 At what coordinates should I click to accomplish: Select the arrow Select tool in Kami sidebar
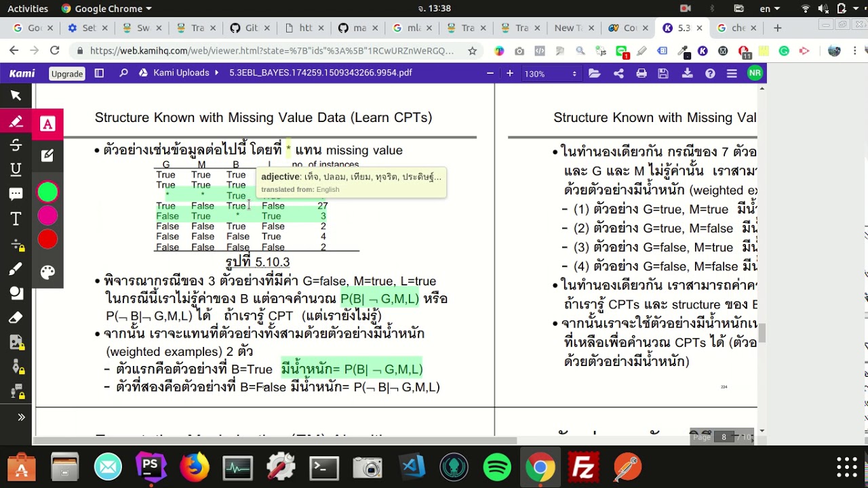[16, 96]
